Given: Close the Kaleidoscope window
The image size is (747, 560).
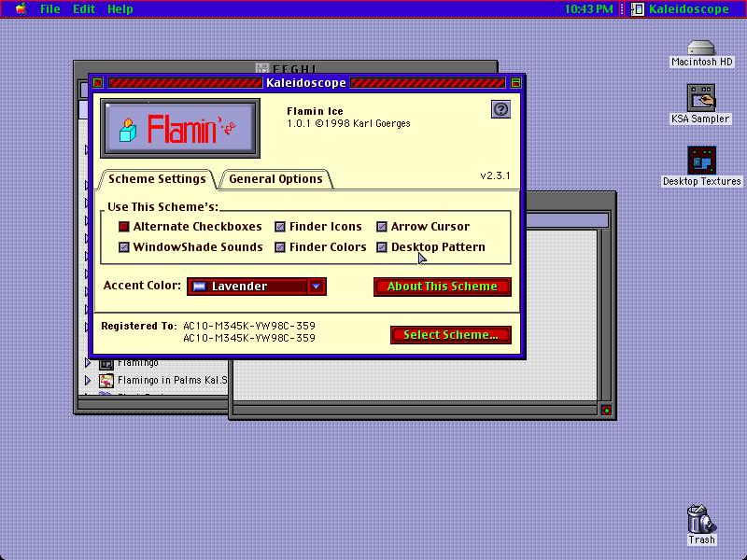Looking at the screenshot, I should (x=98, y=83).
